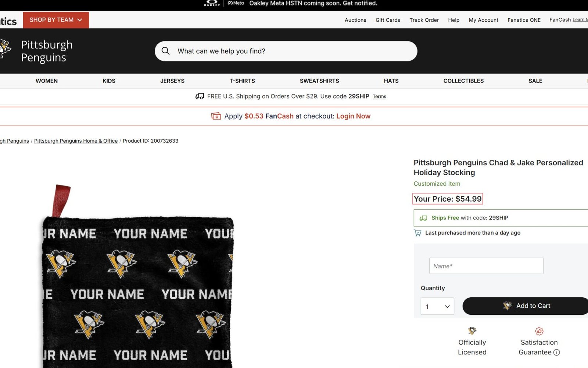Open the Jerseys category menu

[172, 81]
